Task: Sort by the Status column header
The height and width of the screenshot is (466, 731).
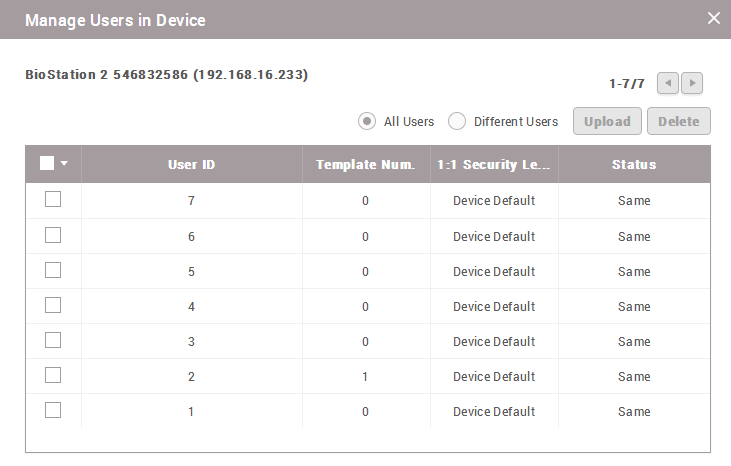Action: click(634, 165)
